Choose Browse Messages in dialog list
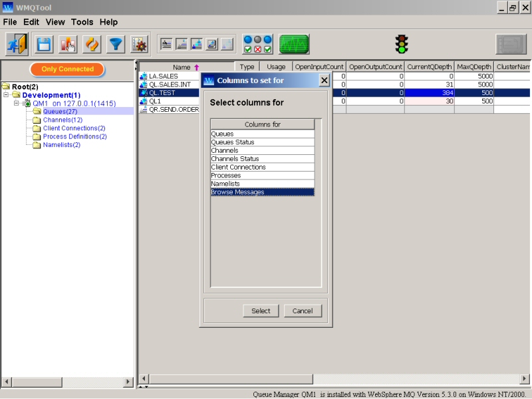The height and width of the screenshot is (399, 532). pyautogui.click(x=262, y=192)
